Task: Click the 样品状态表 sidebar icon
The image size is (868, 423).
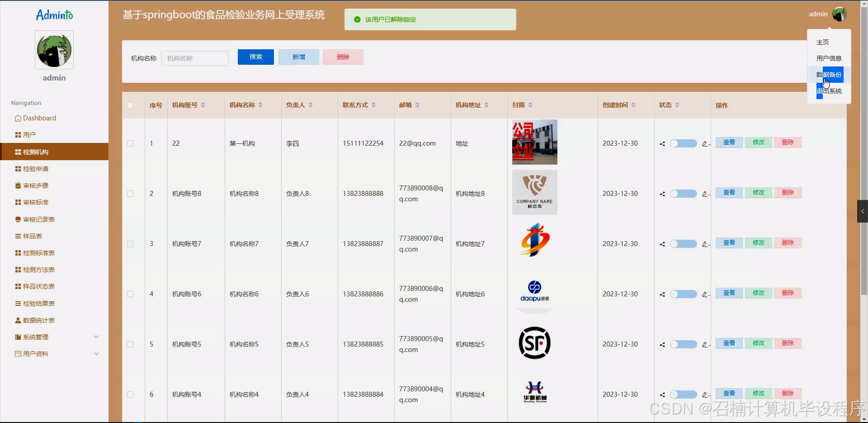Action: point(18,286)
